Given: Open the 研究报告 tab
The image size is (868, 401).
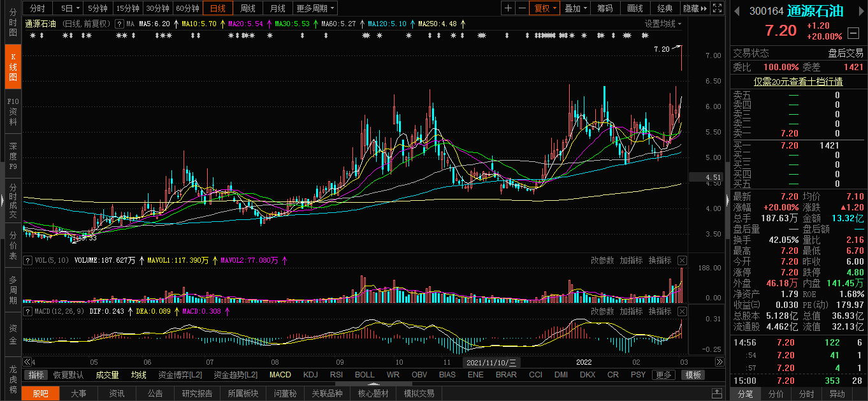Looking at the screenshot, I should (x=197, y=393).
